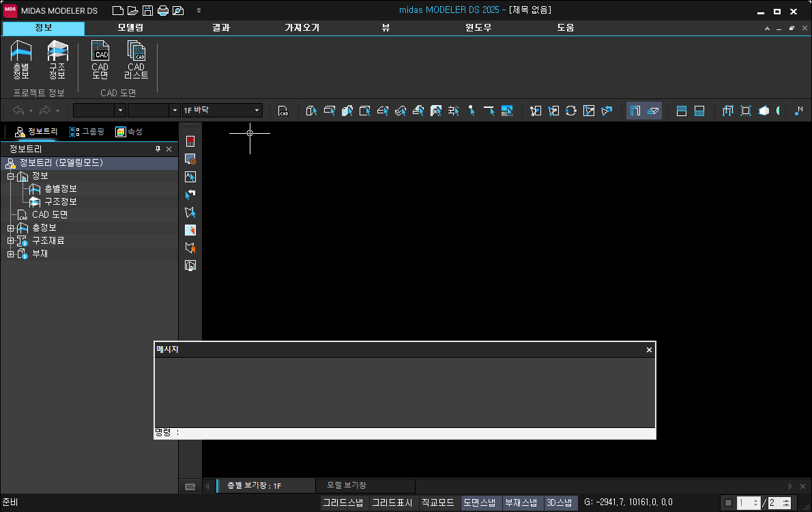812x512 pixels.
Task: Click the cursor with return arrow icon
Action: coord(190,195)
